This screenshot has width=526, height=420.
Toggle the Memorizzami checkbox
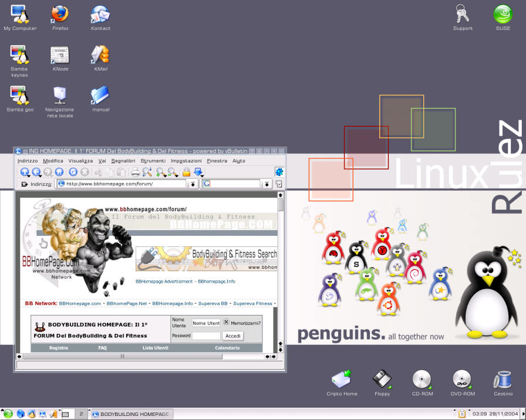[x=226, y=323]
